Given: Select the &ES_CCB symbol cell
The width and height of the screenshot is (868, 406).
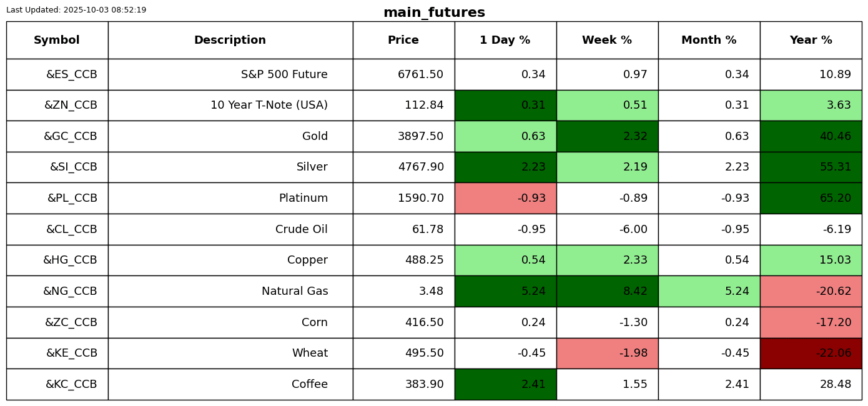Looking at the screenshot, I should (72, 74).
